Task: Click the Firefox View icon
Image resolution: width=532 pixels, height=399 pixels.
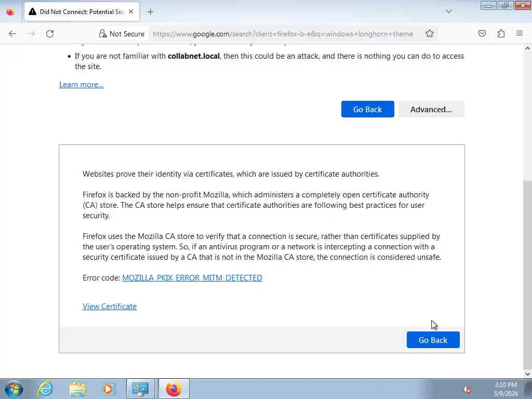Action: tap(10, 11)
